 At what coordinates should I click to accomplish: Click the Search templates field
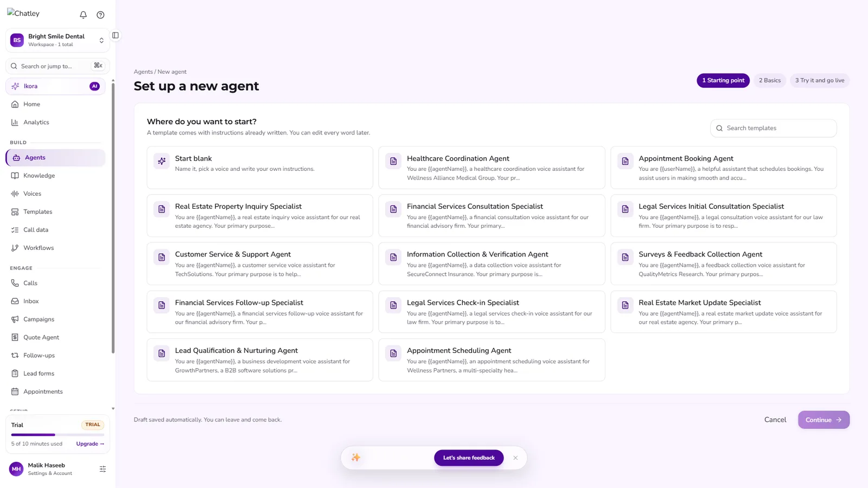pyautogui.click(x=773, y=128)
